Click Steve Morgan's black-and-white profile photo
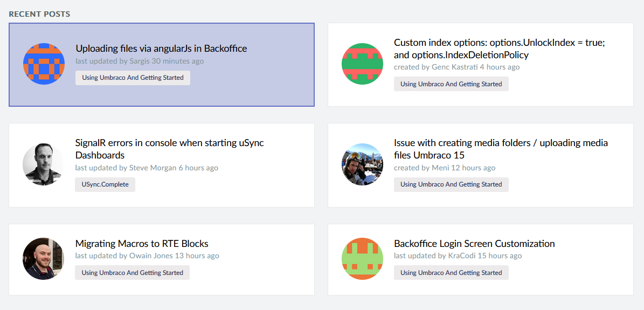The height and width of the screenshot is (310, 644). coord(43,164)
